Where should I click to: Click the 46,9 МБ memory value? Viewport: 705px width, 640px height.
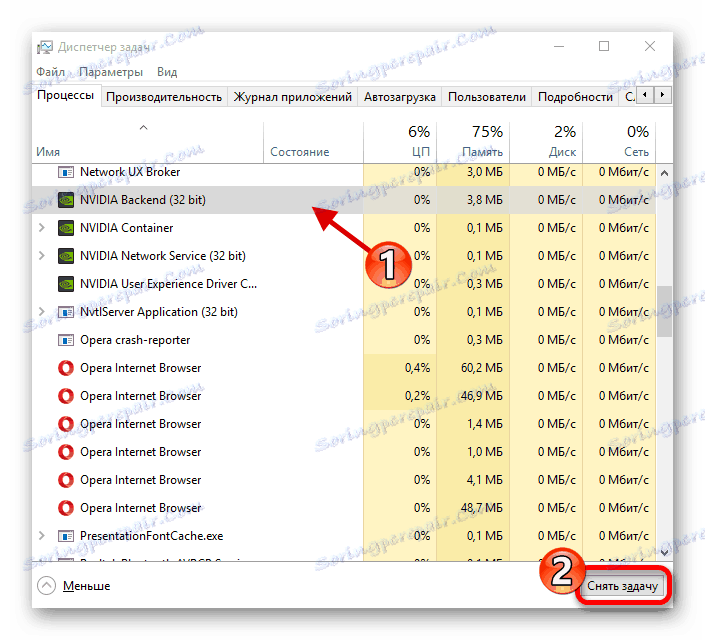482,396
